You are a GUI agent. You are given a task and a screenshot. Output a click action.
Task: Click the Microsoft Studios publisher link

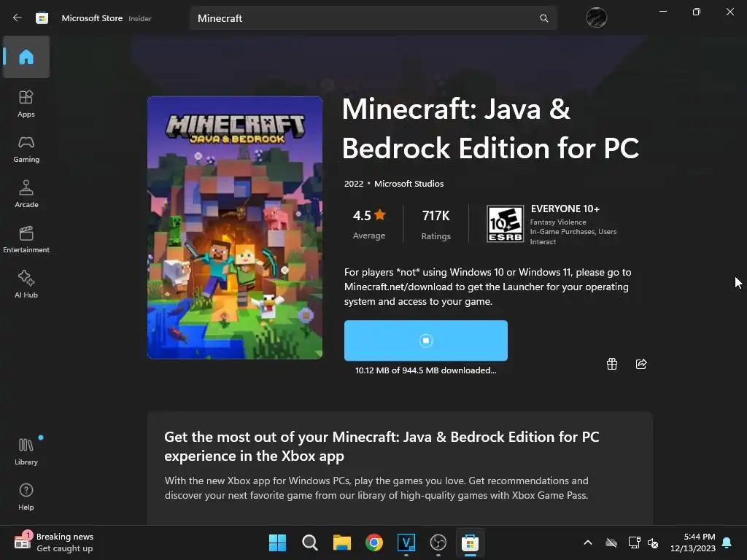[409, 184]
